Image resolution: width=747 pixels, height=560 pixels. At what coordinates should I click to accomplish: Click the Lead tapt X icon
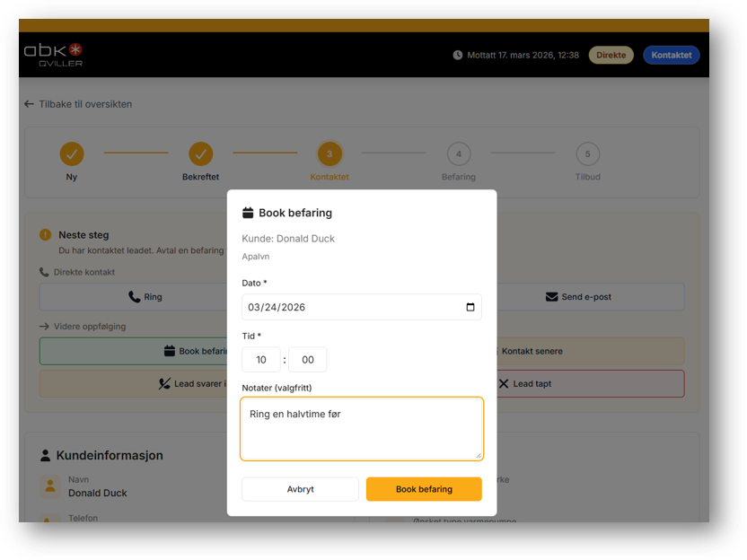coord(504,384)
